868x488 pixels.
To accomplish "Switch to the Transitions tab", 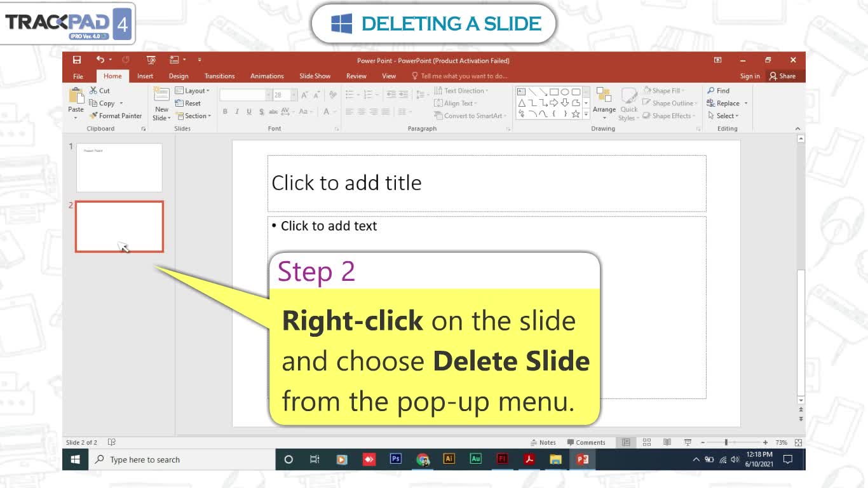I will pos(220,76).
